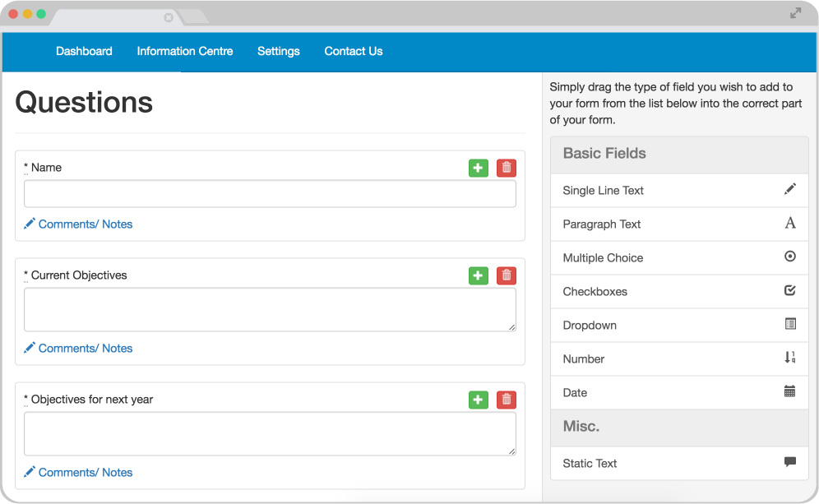Click the Basic Fields section header
The height and width of the screenshot is (504, 819).
click(x=679, y=155)
